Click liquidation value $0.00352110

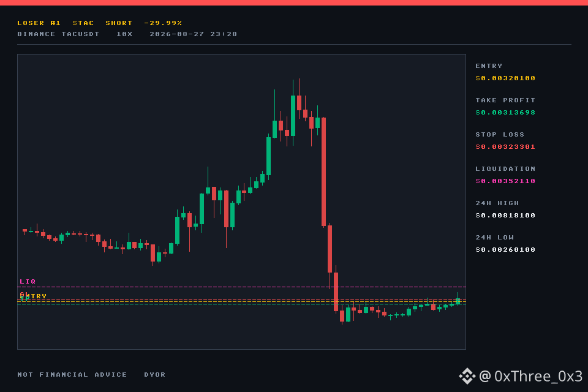coord(505,181)
